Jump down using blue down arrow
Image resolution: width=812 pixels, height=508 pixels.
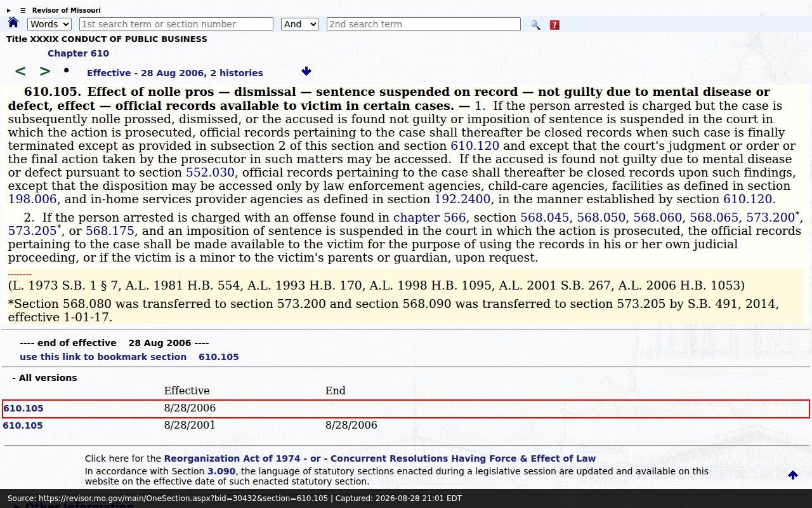(x=306, y=71)
